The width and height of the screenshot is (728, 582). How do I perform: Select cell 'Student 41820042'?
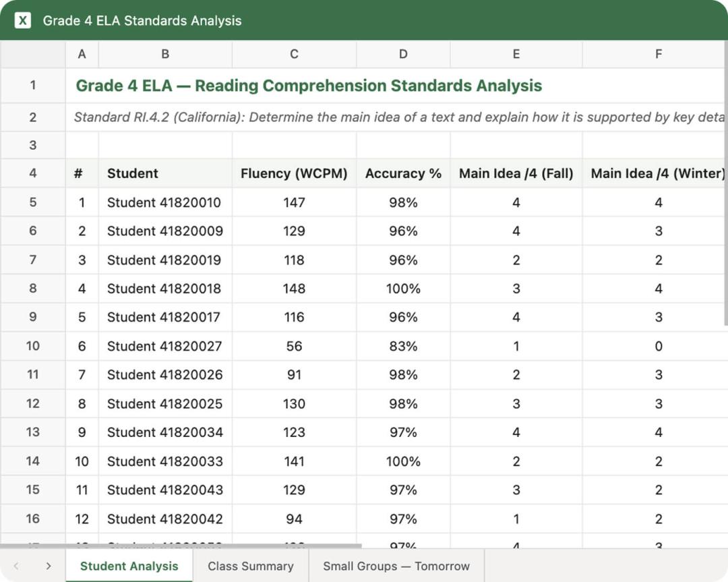[x=165, y=519]
